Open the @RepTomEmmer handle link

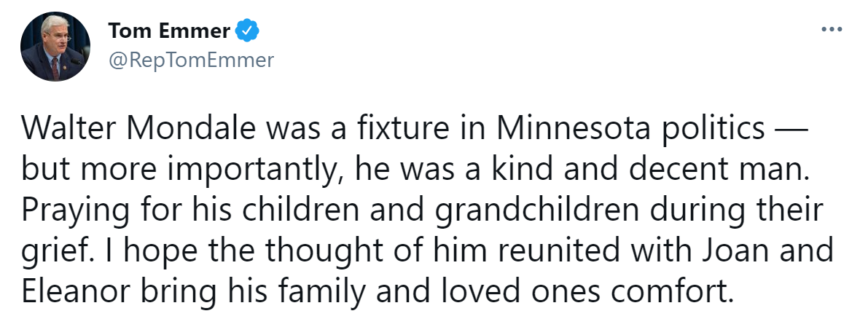coord(191,60)
